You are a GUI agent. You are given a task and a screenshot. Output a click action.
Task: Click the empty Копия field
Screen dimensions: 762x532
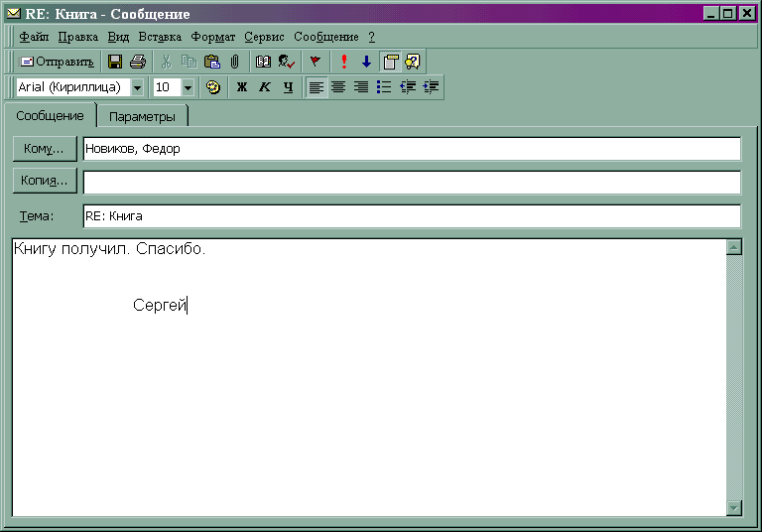pos(412,183)
